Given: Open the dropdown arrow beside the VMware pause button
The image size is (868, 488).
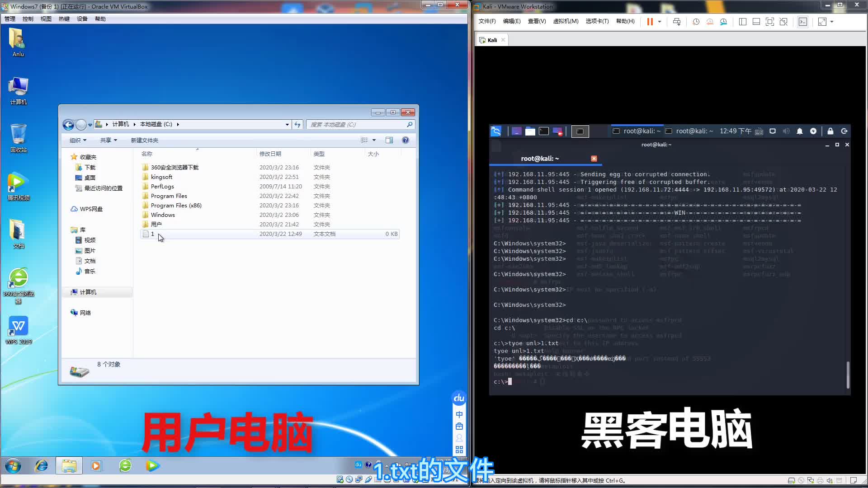Looking at the screenshot, I should point(660,22).
